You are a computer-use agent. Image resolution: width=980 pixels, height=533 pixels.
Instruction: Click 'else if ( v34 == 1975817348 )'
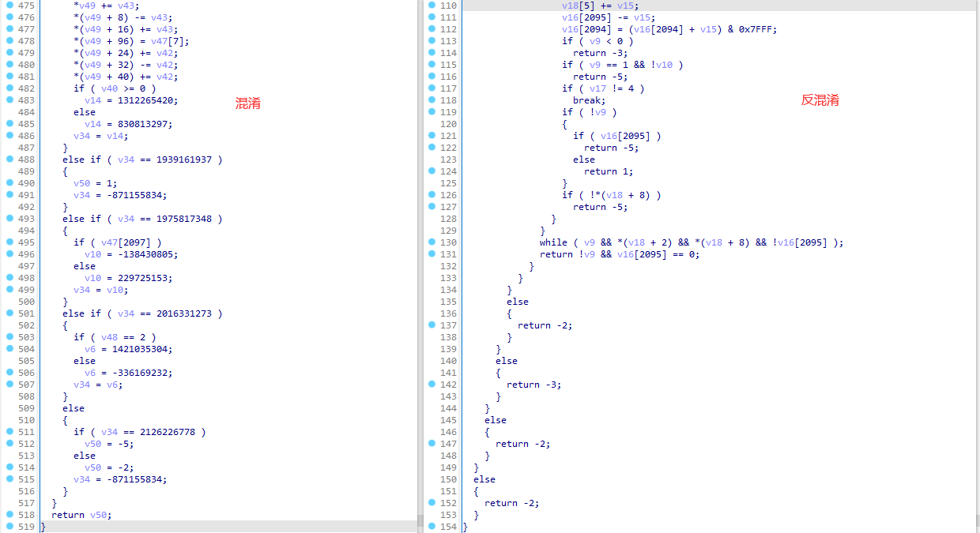coord(142,219)
